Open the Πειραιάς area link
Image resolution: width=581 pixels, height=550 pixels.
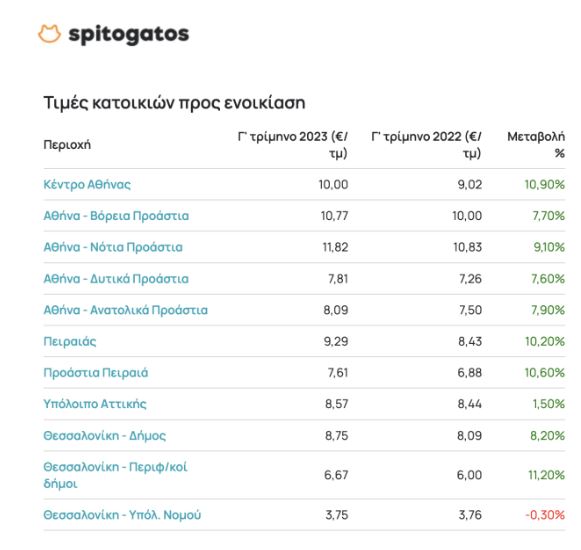[70, 341]
